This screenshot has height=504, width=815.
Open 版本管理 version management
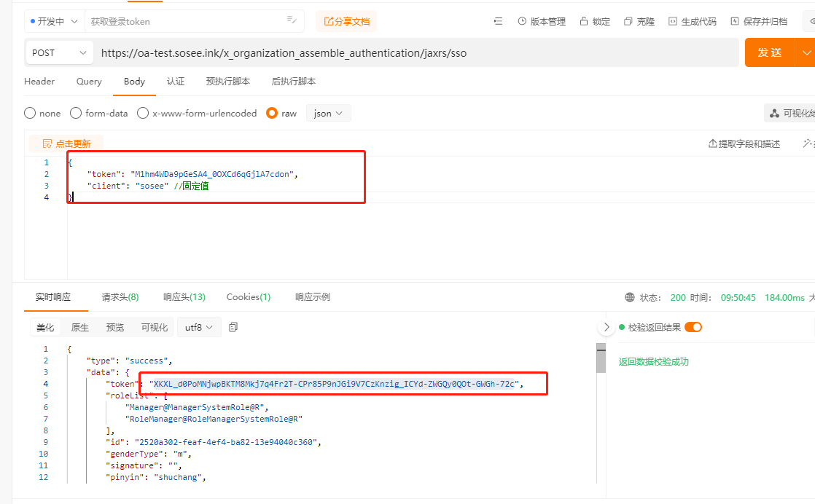(542, 21)
